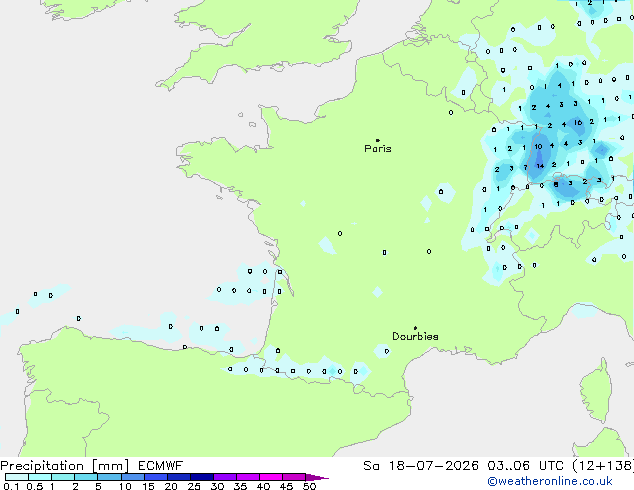This screenshot has height=490, width=634.
Task: Pick the 20–25 mm legend swatch
Action: tap(179, 477)
